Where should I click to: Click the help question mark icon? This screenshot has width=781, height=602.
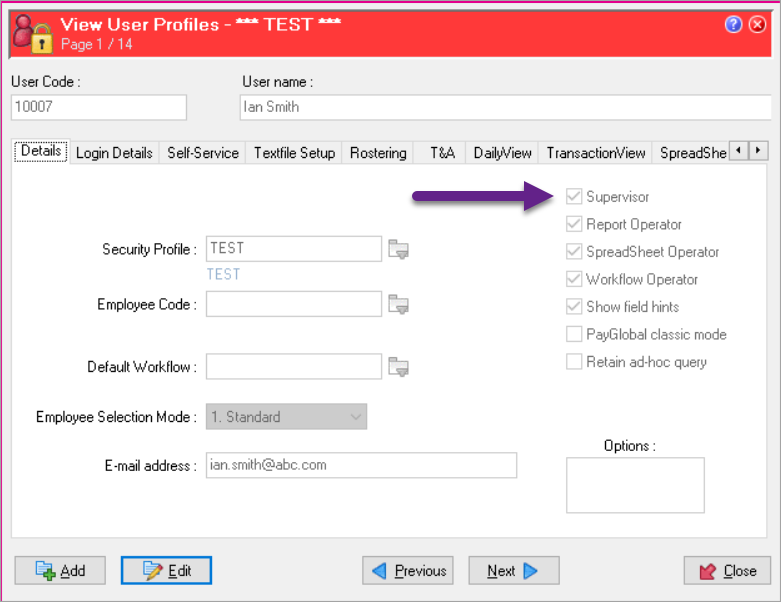pyautogui.click(x=733, y=25)
